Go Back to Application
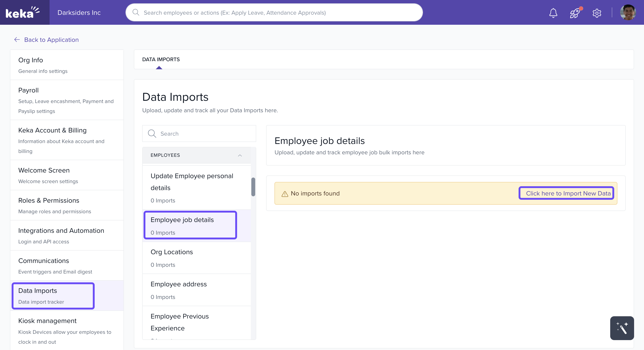The height and width of the screenshot is (350, 644). (51, 40)
